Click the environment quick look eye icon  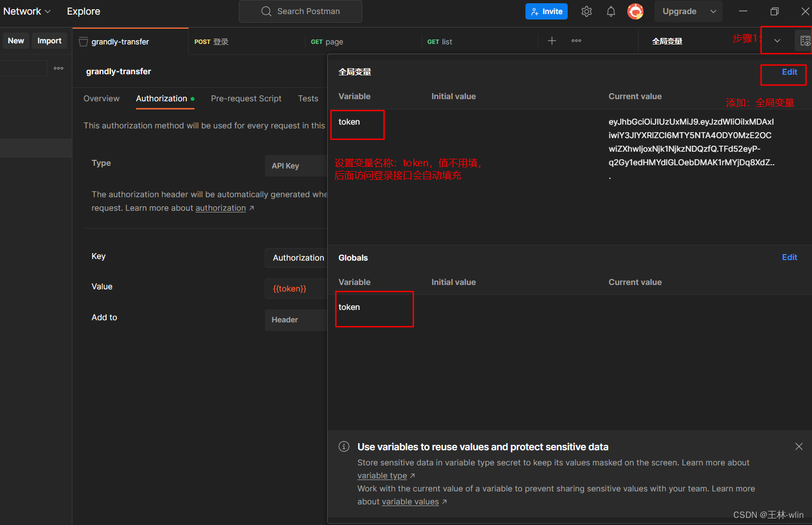point(805,41)
